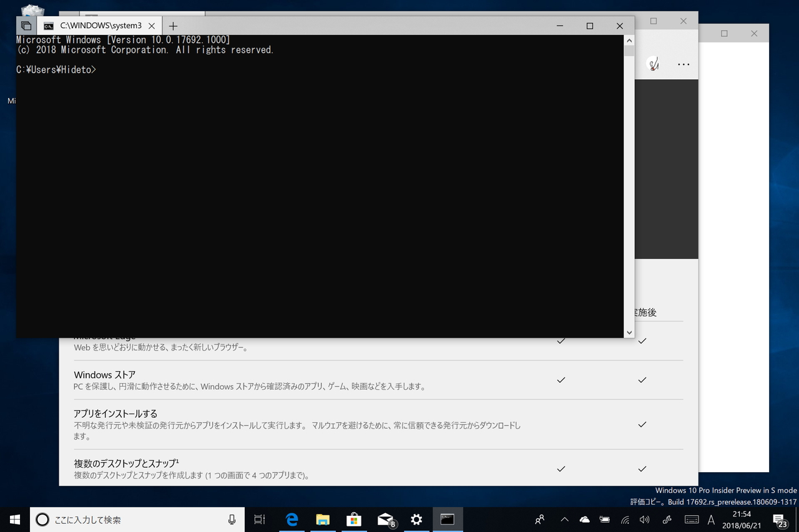Toggle the IME input mode indicator
799x532 pixels.
711,520
